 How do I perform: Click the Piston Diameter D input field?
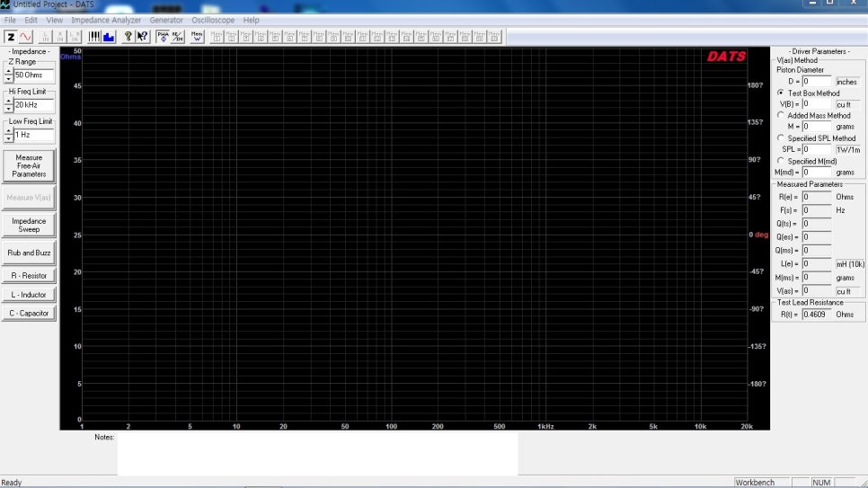click(817, 82)
